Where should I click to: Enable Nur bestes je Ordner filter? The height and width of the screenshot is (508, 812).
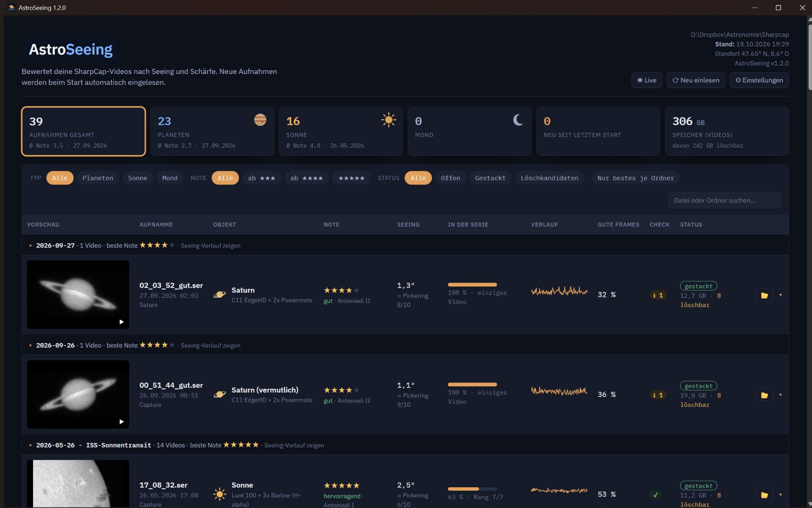tap(635, 178)
